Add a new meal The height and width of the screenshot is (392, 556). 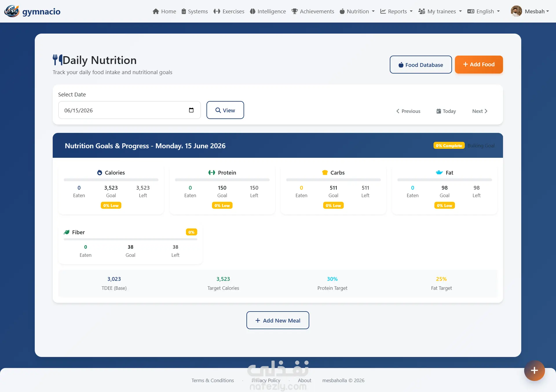(278, 320)
